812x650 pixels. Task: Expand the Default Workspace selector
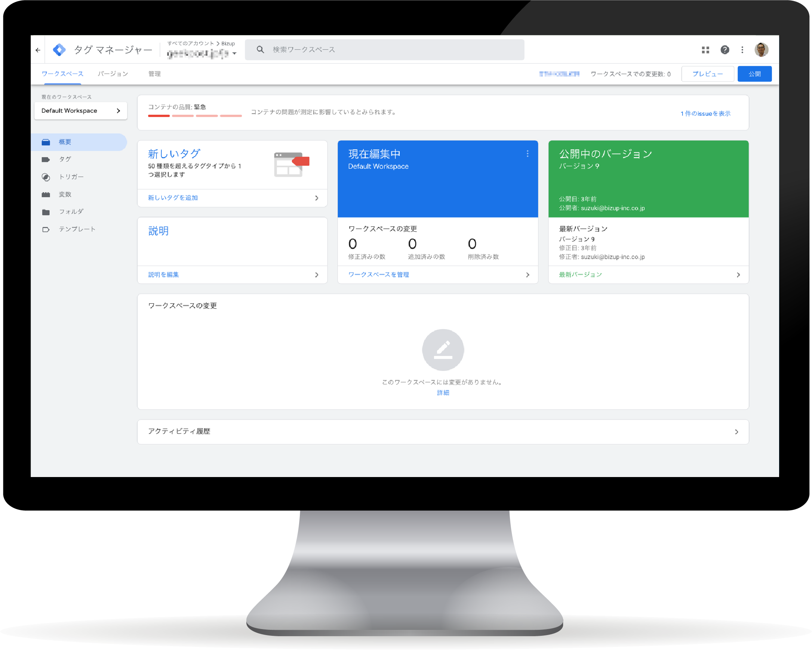(x=81, y=111)
